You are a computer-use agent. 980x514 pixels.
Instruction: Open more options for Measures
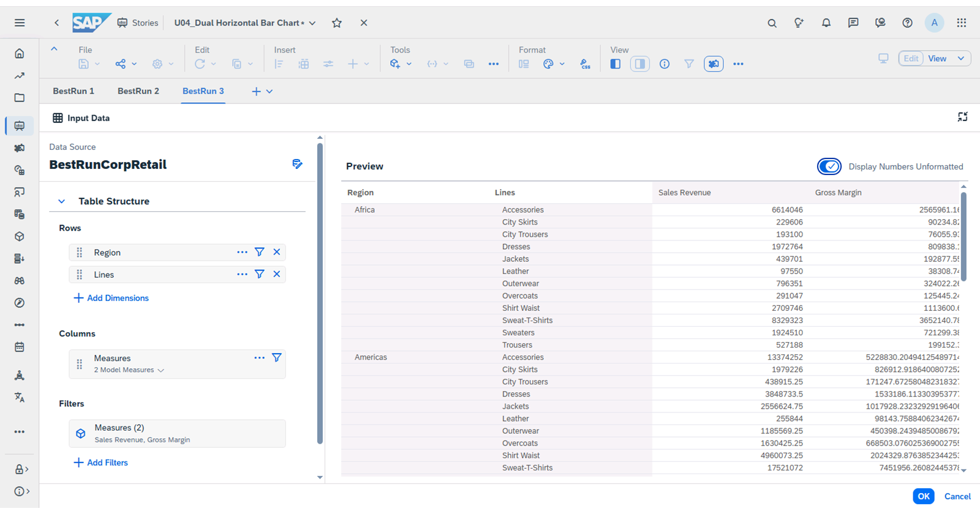[x=260, y=357]
